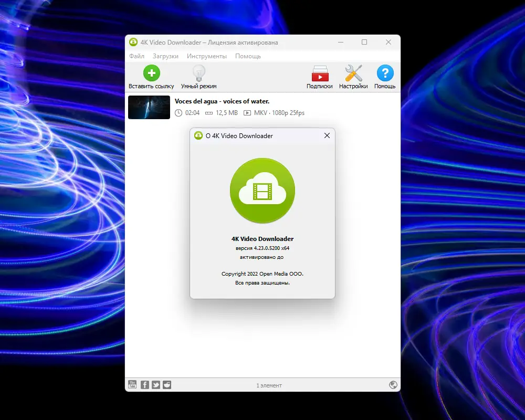The image size is (525, 420).
Task: Click the format text MKV · 1080p 25fps
Action: pyautogui.click(x=279, y=113)
